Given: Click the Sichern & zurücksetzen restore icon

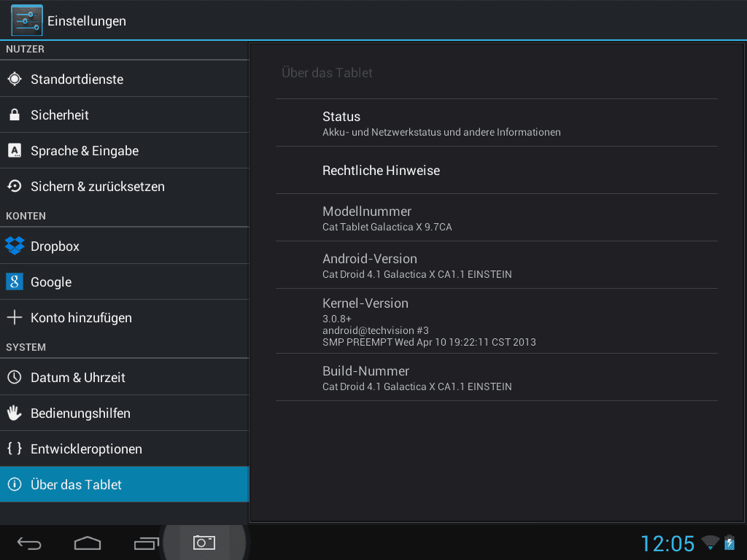Looking at the screenshot, I should coord(15,186).
